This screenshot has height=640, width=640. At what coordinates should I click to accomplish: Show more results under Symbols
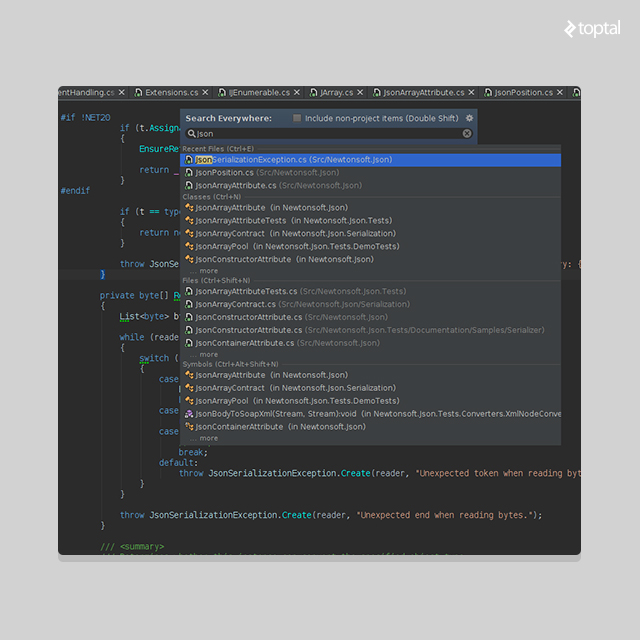[x=204, y=438]
